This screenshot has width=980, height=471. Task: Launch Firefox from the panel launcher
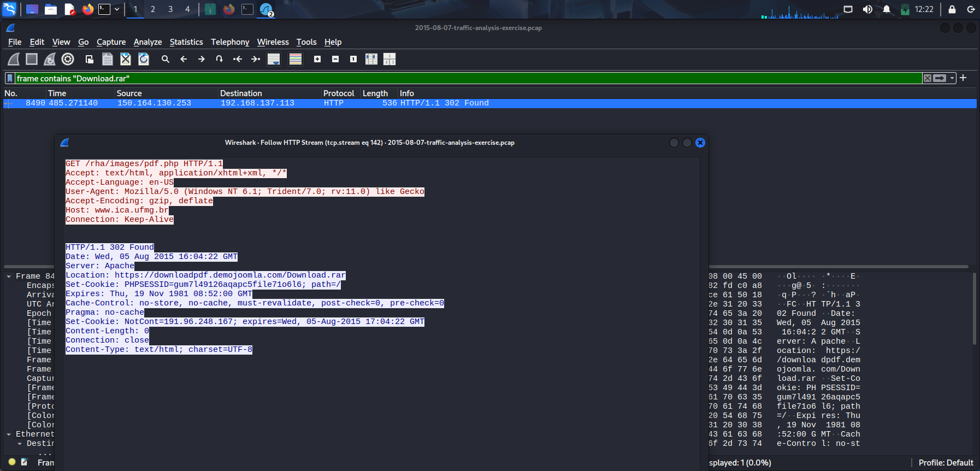tap(87, 9)
